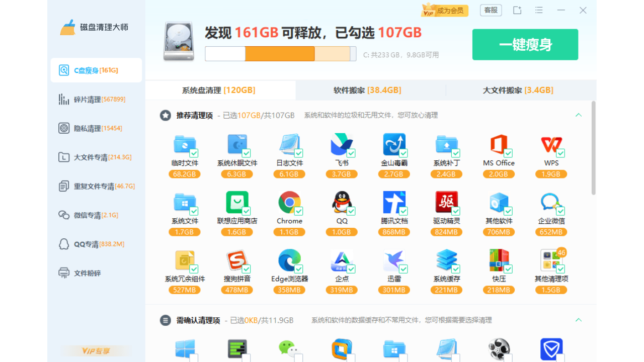Click the 一键瘦身 button
Screen dimensions: 644x362
tap(525, 44)
